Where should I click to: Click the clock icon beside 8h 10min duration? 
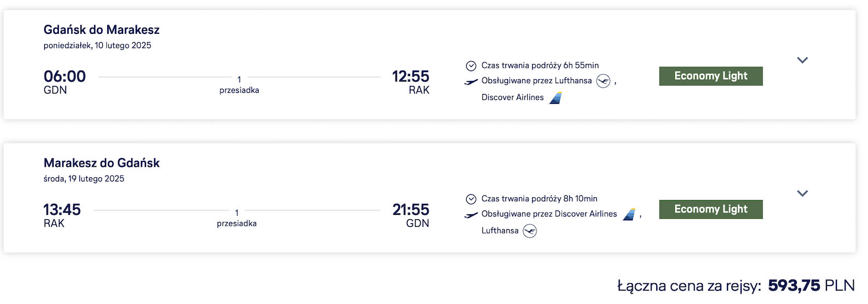coord(471,199)
